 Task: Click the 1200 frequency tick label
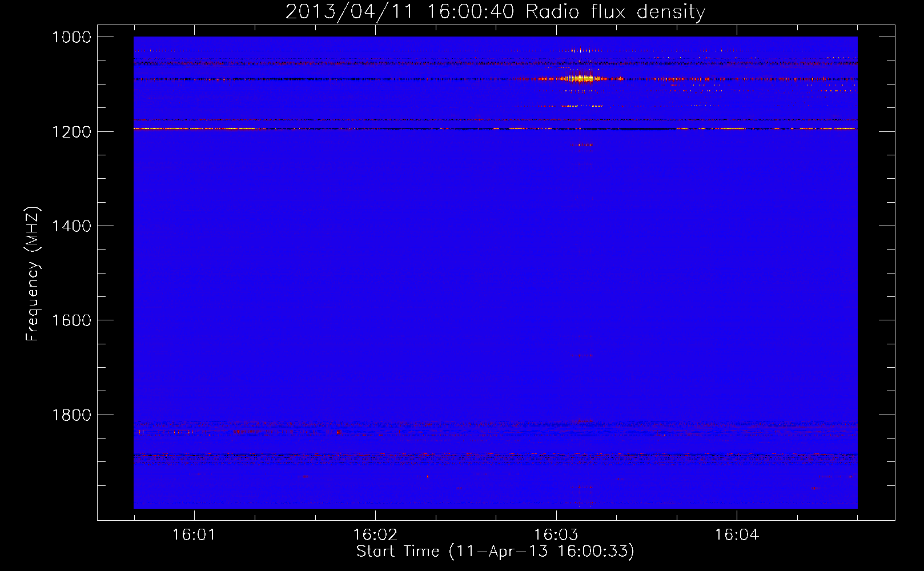click(x=72, y=132)
